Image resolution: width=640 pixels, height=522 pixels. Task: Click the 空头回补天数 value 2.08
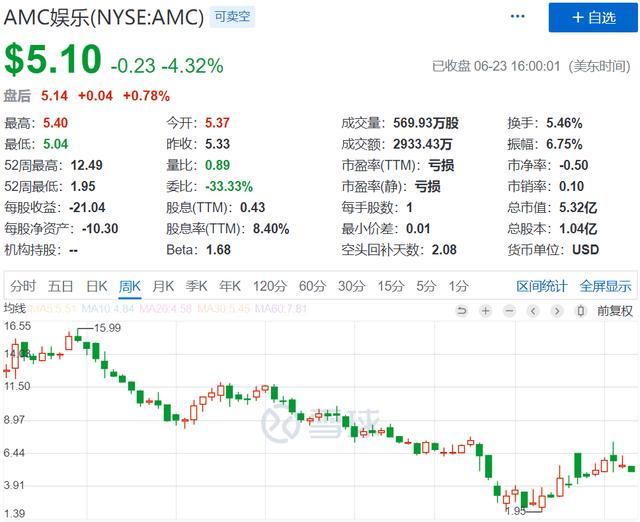point(444,250)
